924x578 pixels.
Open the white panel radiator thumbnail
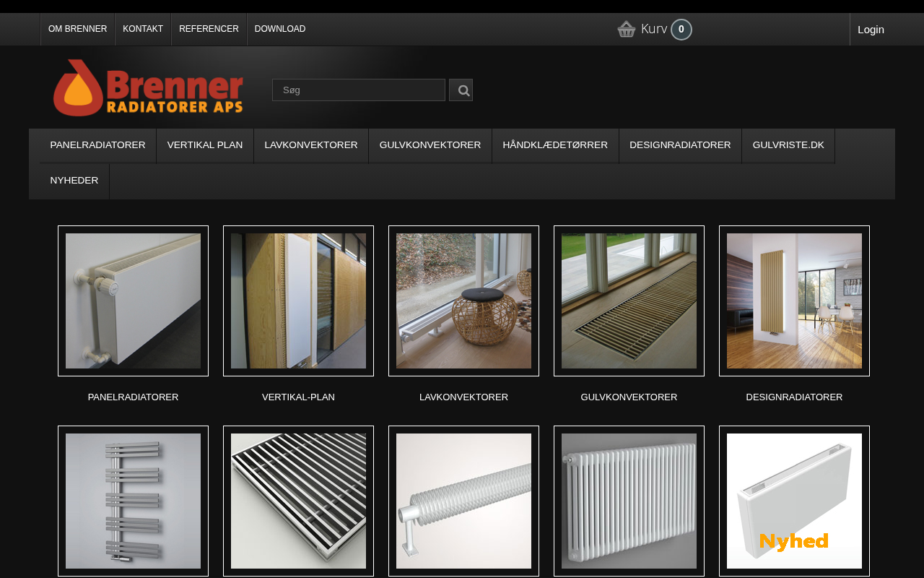point(133,301)
